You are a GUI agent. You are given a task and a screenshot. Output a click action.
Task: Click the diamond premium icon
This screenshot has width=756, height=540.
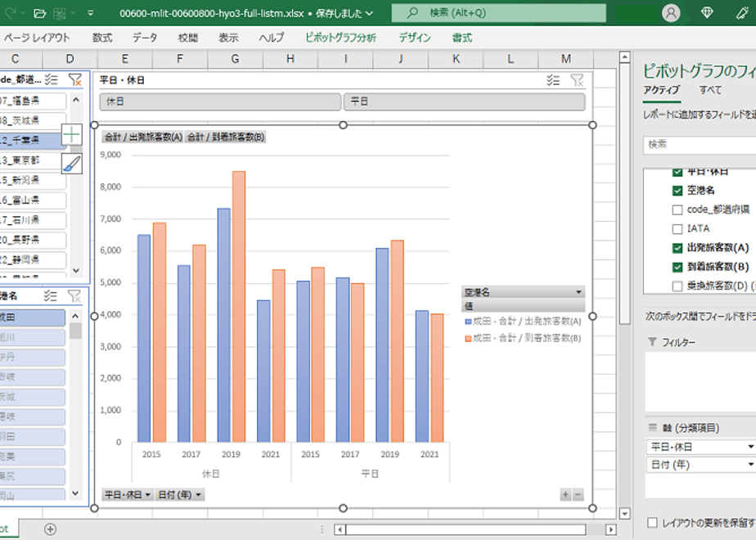[707, 13]
